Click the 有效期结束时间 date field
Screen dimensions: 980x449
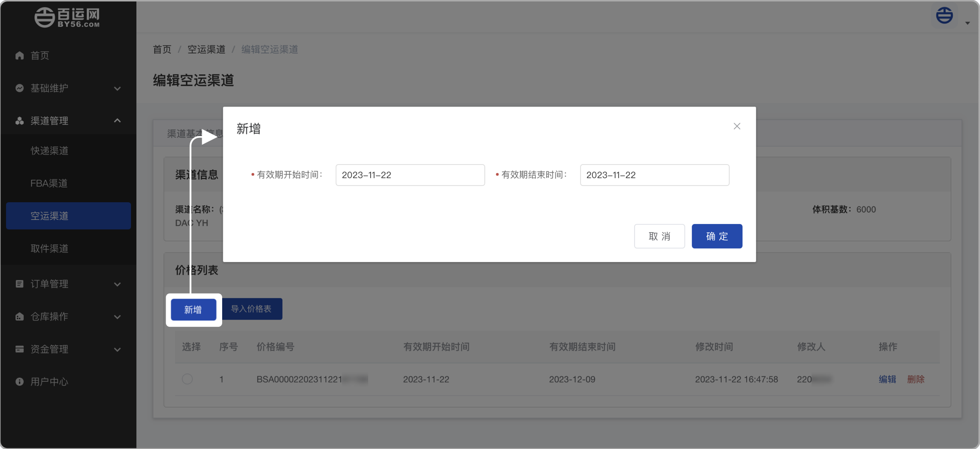coord(654,175)
